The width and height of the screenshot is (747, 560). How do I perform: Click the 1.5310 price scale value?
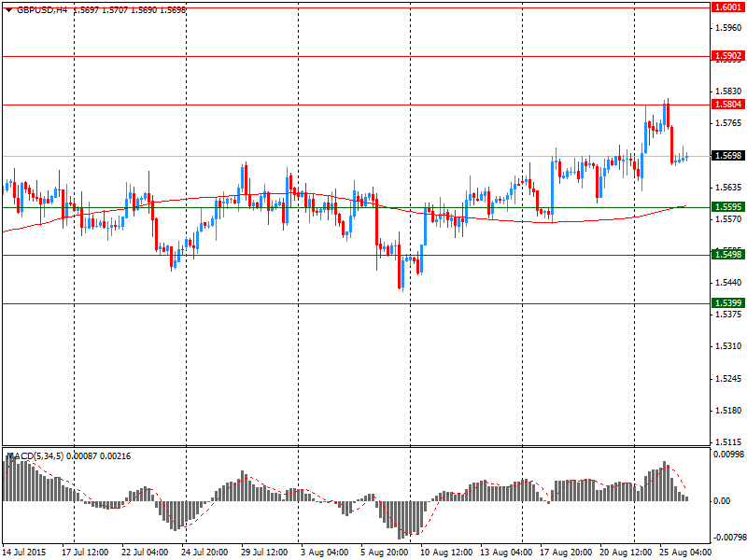[x=728, y=346]
